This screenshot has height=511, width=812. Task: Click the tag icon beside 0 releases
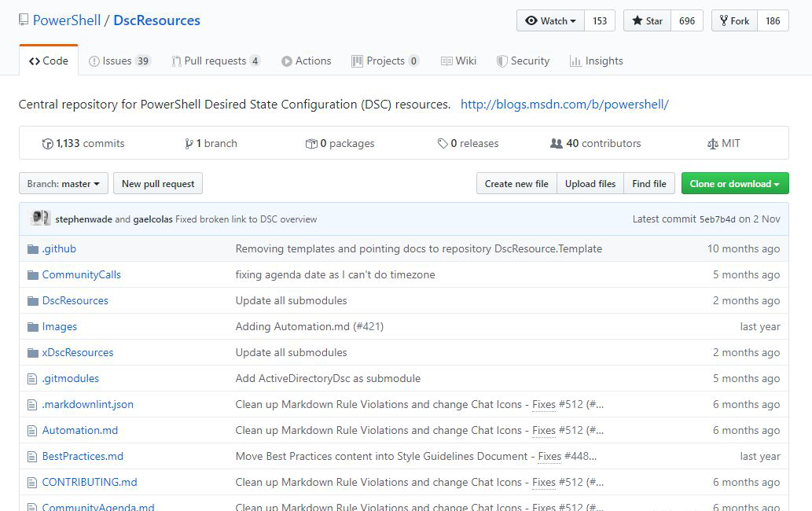(x=443, y=143)
